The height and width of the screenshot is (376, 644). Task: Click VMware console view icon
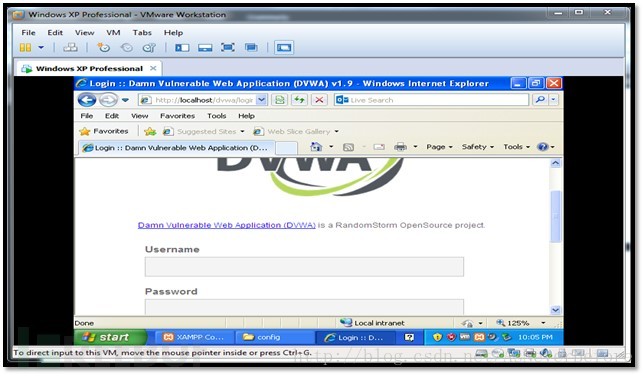click(284, 48)
